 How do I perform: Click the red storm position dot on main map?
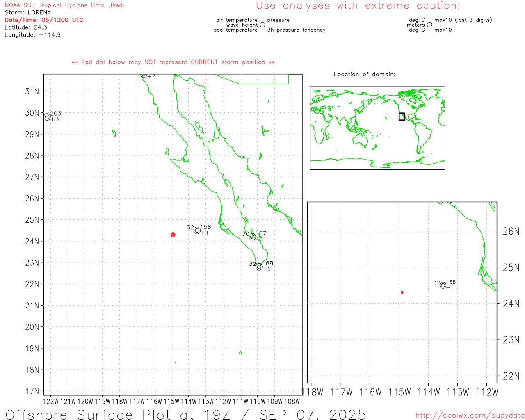click(173, 235)
